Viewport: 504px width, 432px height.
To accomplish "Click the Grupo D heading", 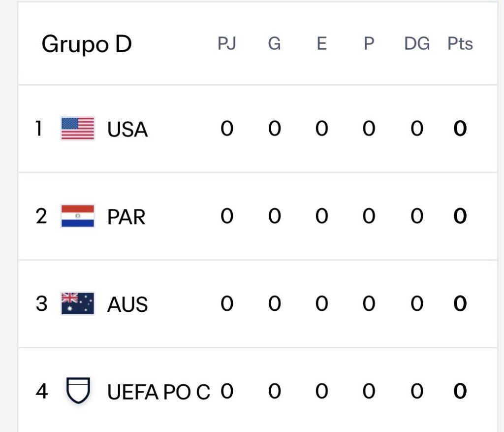I will pyautogui.click(x=87, y=44).
